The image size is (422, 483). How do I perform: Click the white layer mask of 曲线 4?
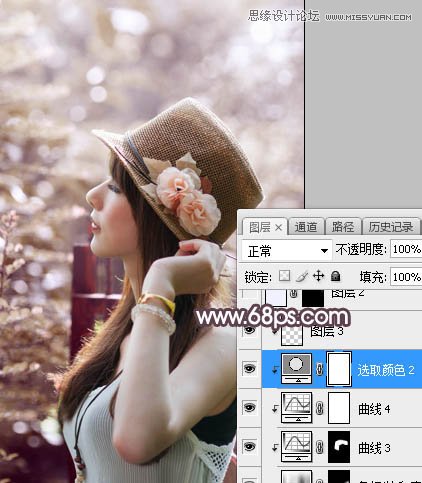click(339, 408)
